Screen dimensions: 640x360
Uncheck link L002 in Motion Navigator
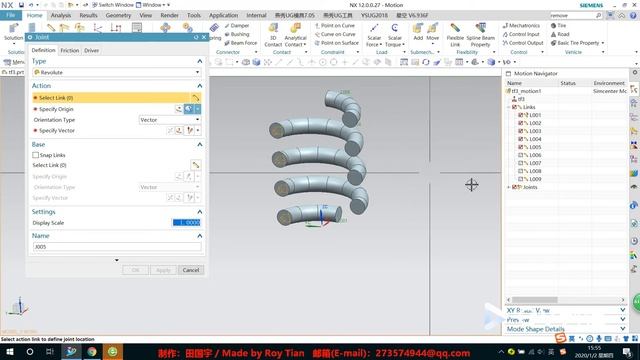point(521,123)
